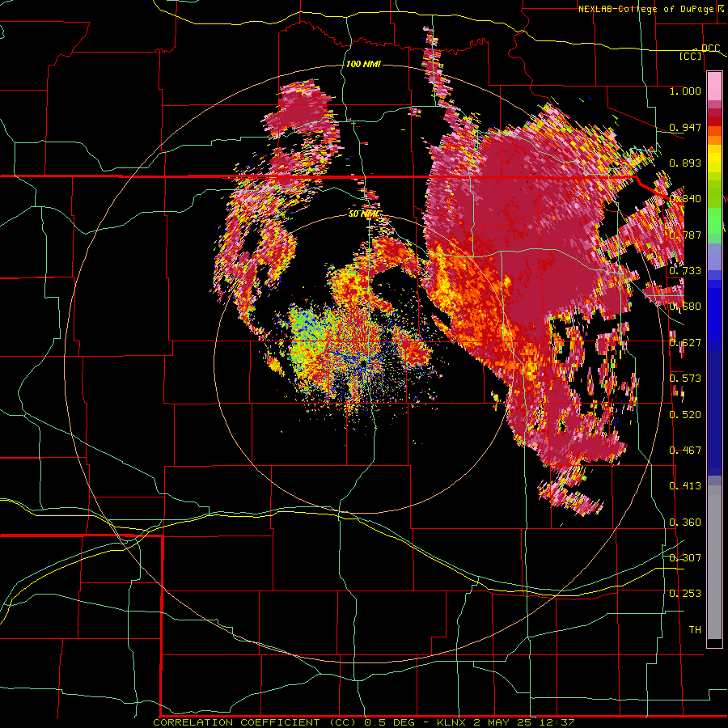Select the 0.893 value on the color scale
Screen dimensions: 728x728
click(x=685, y=163)
